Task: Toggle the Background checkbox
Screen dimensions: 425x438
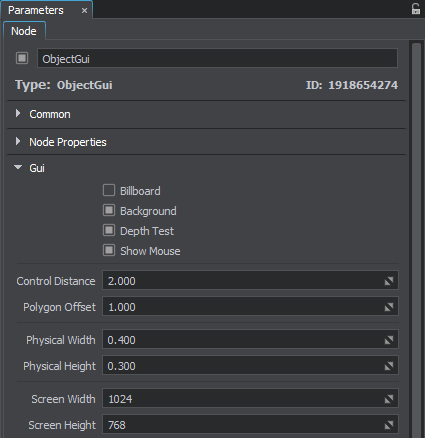Action: [x=109, y=210]
